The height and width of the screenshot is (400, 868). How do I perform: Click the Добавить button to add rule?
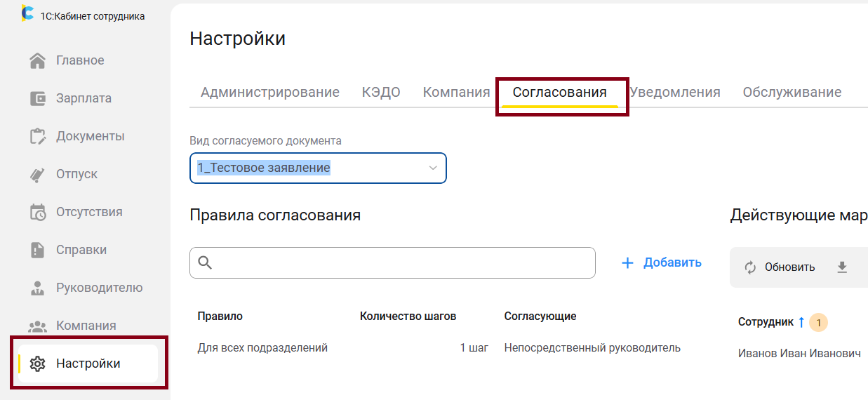(662, 262)
